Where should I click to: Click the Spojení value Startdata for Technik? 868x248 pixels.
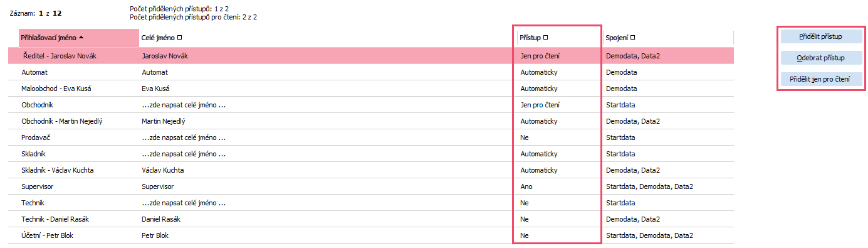(x=620, y=203)
